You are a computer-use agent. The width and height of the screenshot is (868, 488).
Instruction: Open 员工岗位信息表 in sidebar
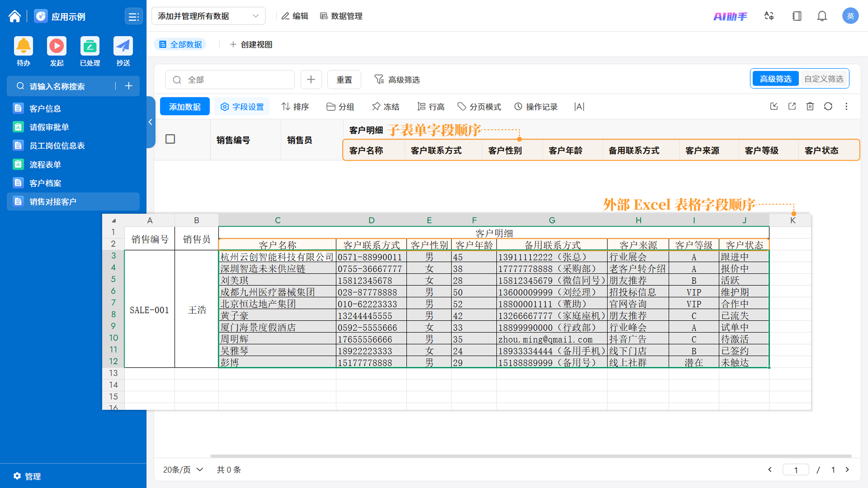[73, 145]
